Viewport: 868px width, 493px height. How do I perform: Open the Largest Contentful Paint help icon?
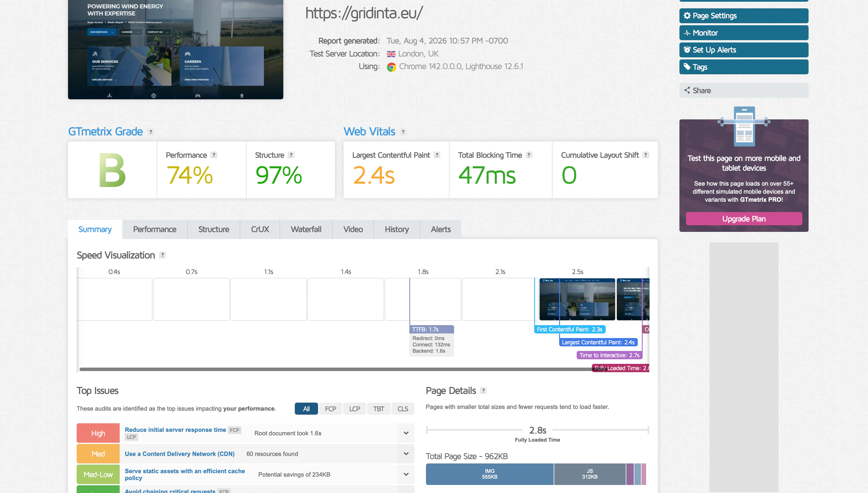437,155
